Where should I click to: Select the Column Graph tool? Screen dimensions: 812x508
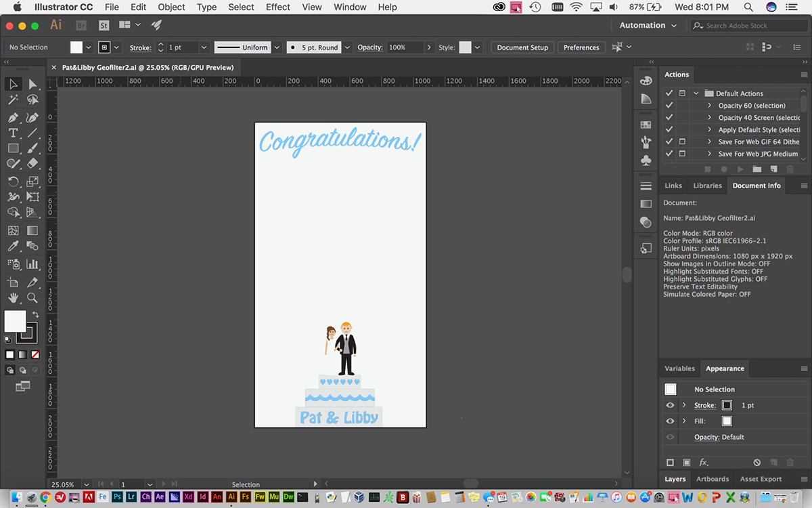tap(32, 264)
